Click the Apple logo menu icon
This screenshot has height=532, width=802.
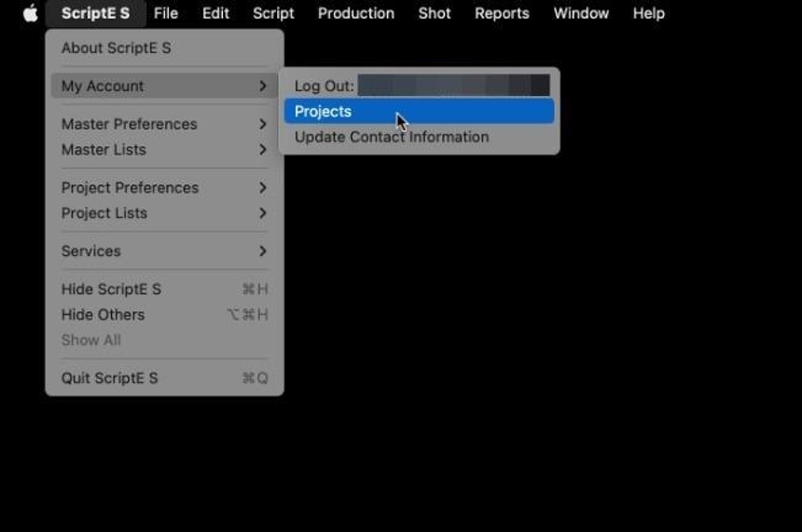coord(31,13)
